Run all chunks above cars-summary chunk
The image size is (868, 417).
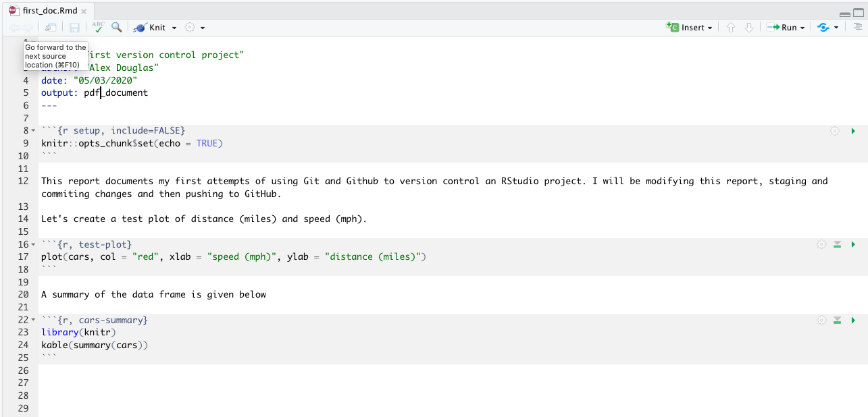(x=837, y=320)
